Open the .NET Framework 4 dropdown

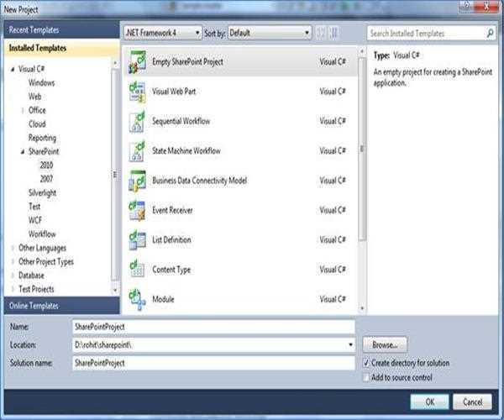pyautogui.click(x=163, y=33)
